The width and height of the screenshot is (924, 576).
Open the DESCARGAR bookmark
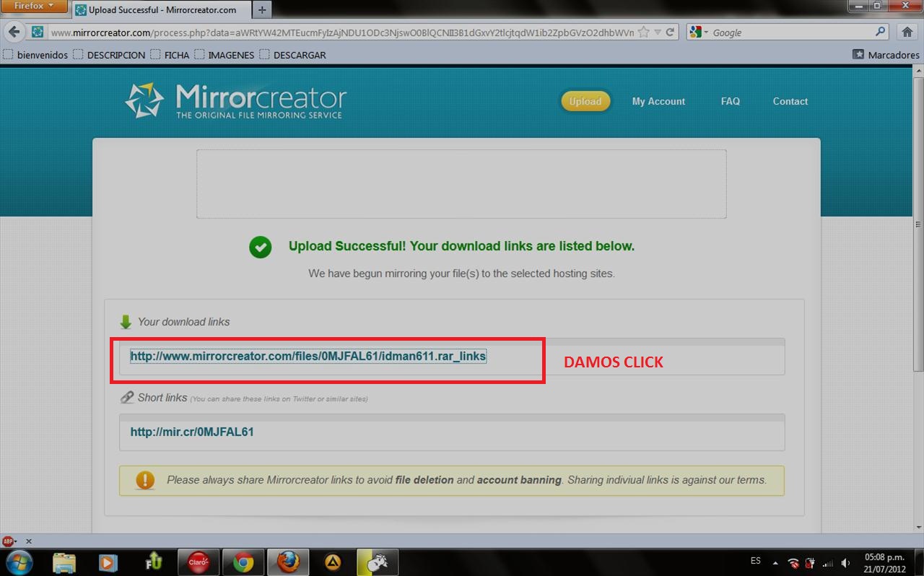[292, 55]
